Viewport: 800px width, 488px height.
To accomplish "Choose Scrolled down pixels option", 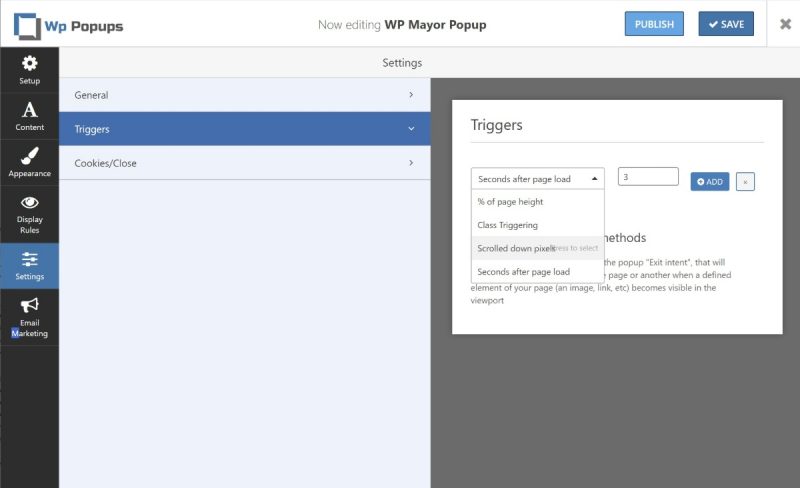I will pos(538,249).
